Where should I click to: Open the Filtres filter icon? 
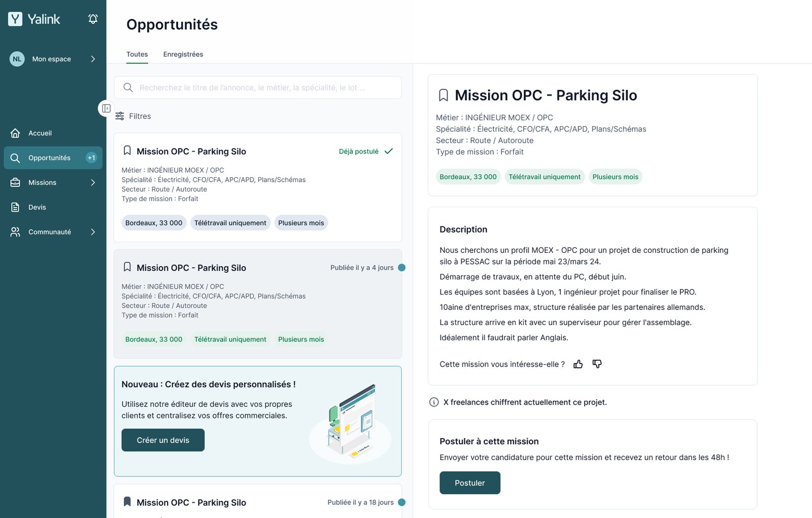point(120,116)
